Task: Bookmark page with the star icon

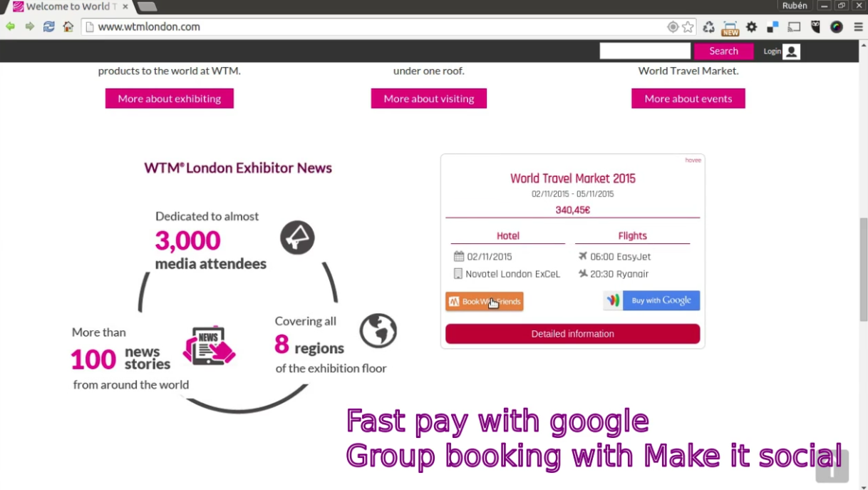Action: tap(688, 27)
